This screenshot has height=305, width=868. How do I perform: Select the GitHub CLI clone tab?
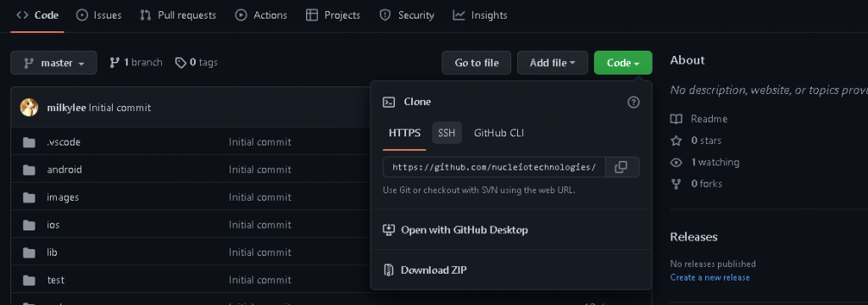[498, 133]
